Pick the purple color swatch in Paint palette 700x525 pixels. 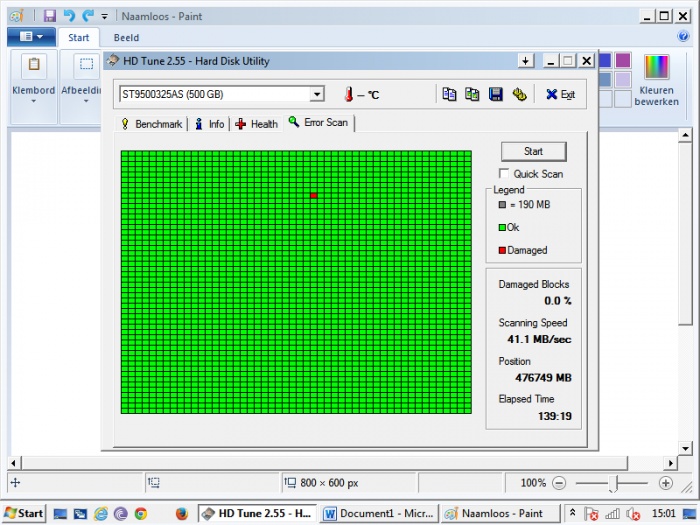[623, 60]
